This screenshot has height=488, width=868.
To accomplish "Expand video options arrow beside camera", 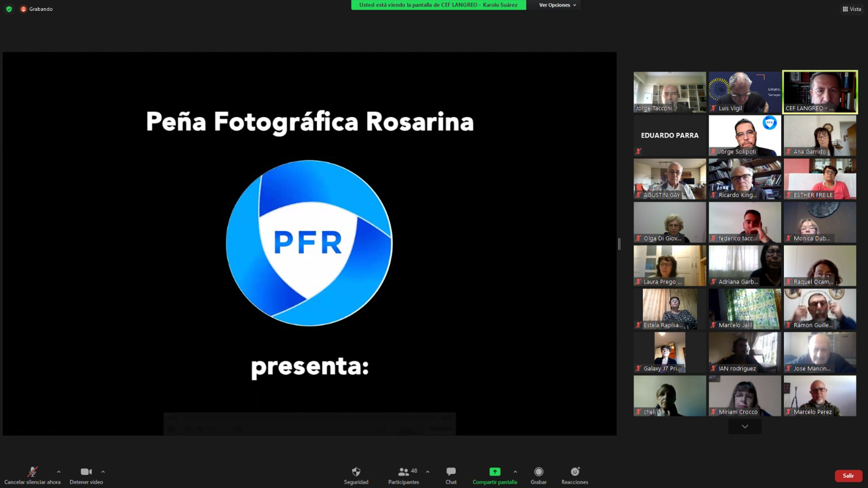I will click(103, 472).
